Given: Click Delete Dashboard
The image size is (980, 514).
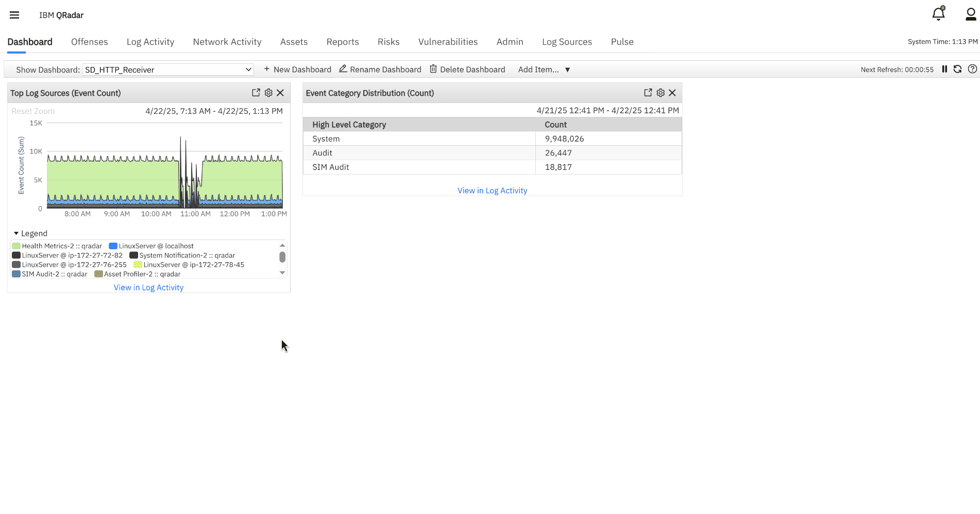Looking at the screenshot, I should 467,70.
